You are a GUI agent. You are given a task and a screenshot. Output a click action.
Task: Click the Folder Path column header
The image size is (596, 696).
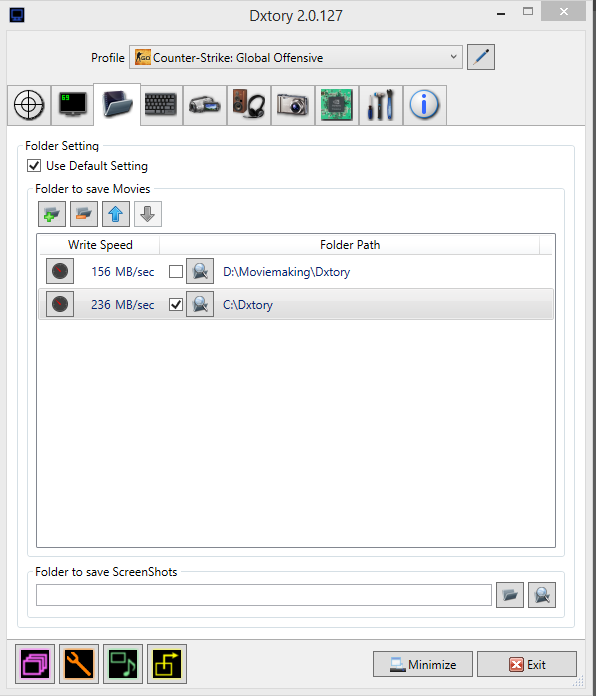[350, 245]
